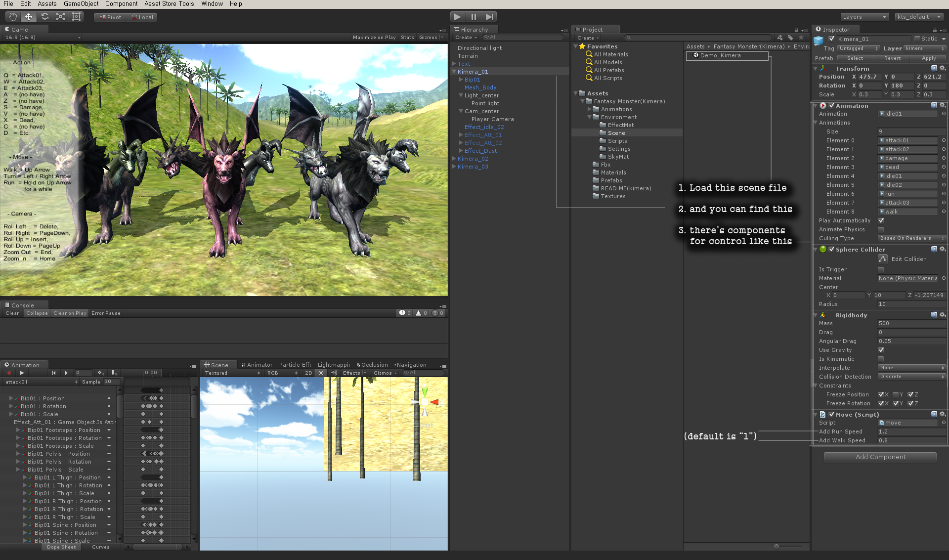The height and width of the screenshot is (560, 949).
Task: Toggle Play Automatically checkbox
Action: click(x=881, y=220)
